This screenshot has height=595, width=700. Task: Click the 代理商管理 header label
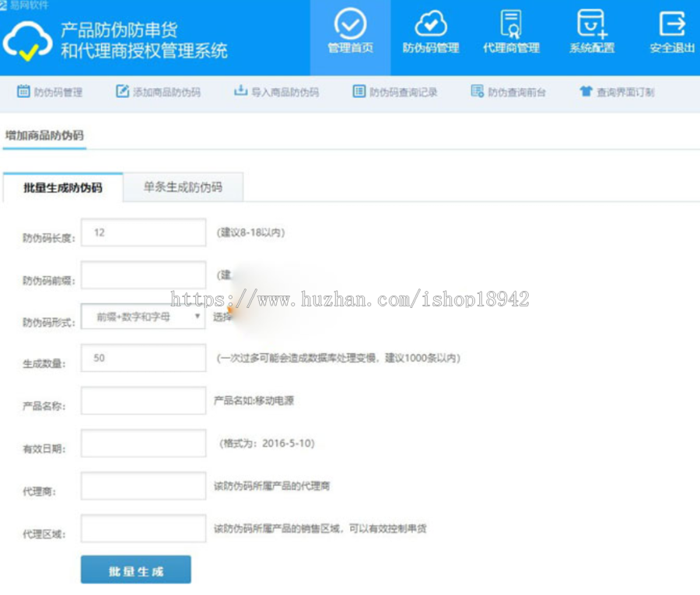point(511,47)
